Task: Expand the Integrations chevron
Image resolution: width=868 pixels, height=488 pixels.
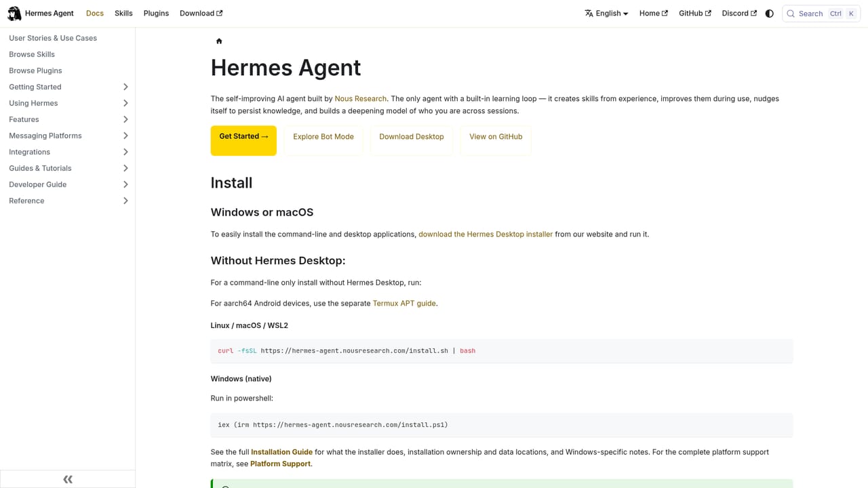Action: click(125, 152)
